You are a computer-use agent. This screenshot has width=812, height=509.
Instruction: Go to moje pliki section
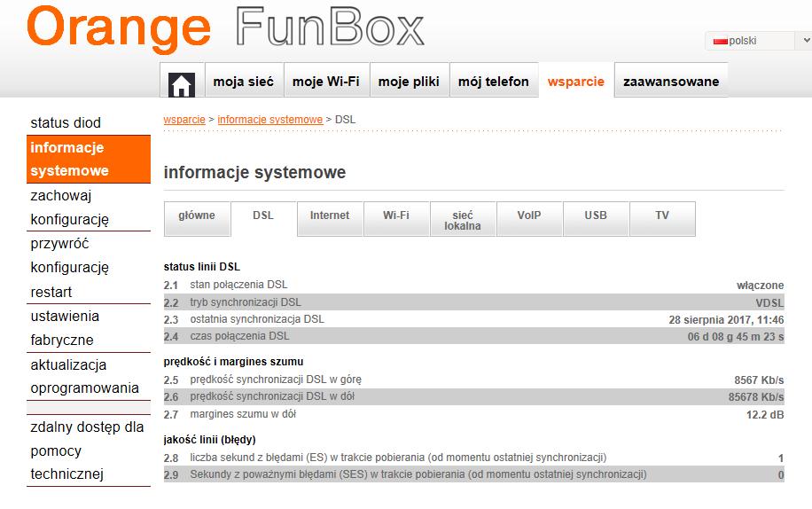pyautogui.click(x=409, y=82)
